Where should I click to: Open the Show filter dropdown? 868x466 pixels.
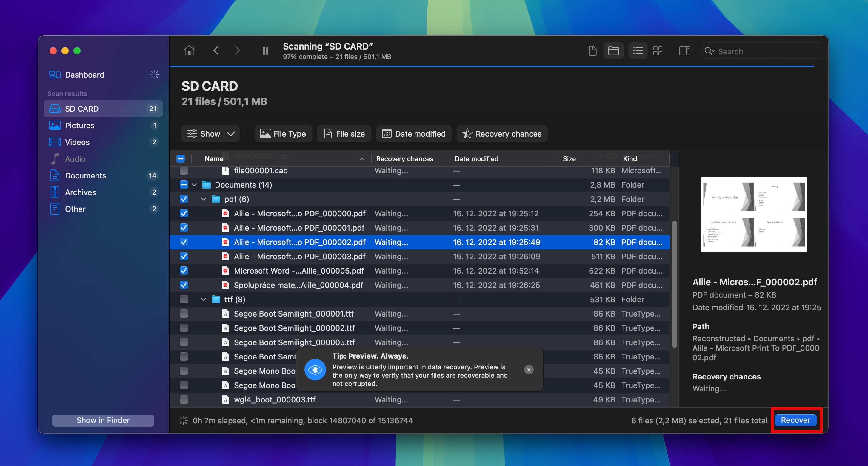click(x=211, y=134)
